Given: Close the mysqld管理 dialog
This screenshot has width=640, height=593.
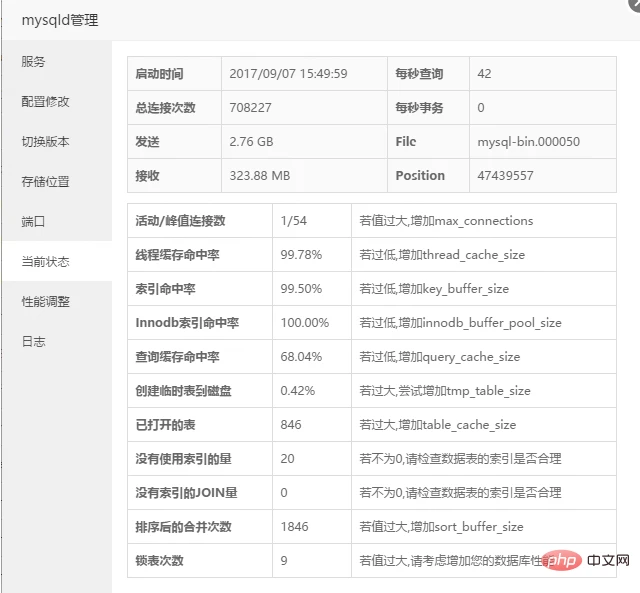Looking at the screenshot, I should pos(635,3).
